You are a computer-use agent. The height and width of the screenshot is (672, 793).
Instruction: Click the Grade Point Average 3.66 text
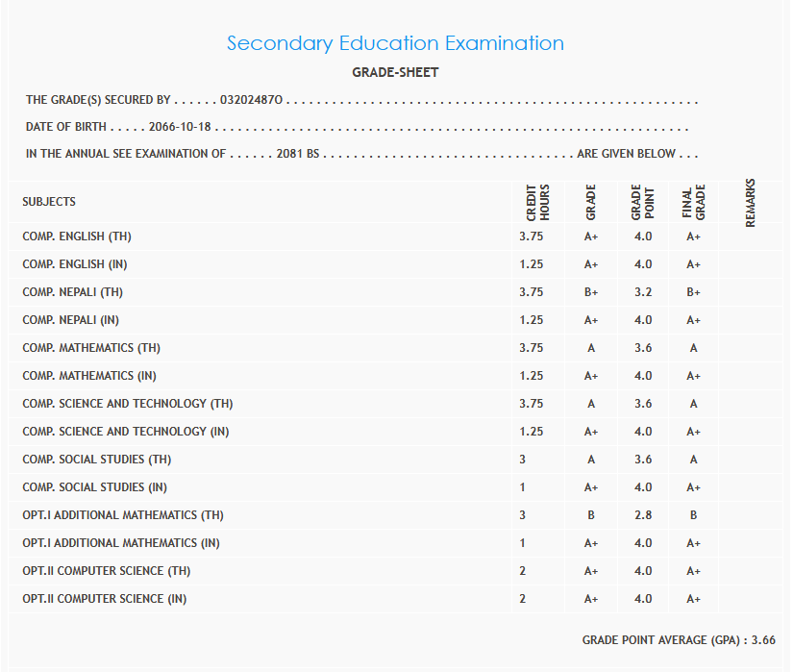(679, 640)
